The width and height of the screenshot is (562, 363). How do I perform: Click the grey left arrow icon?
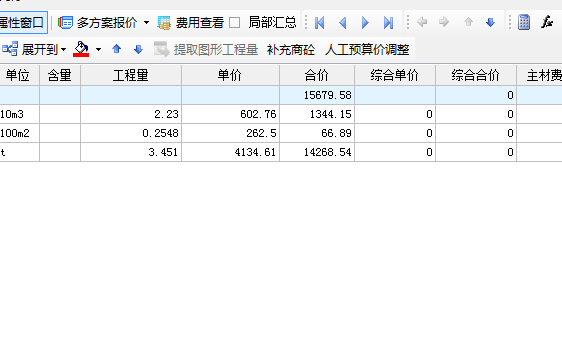(x=422, y=22)
